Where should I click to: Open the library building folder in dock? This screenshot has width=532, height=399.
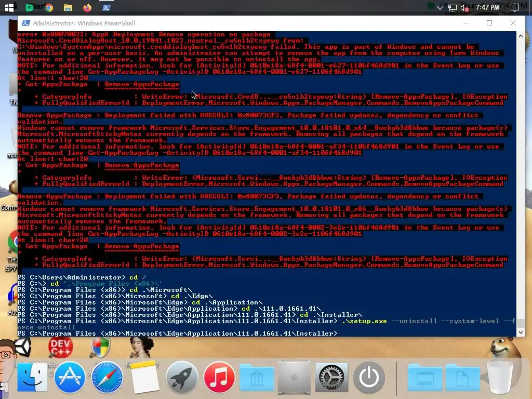pos(257,378)
